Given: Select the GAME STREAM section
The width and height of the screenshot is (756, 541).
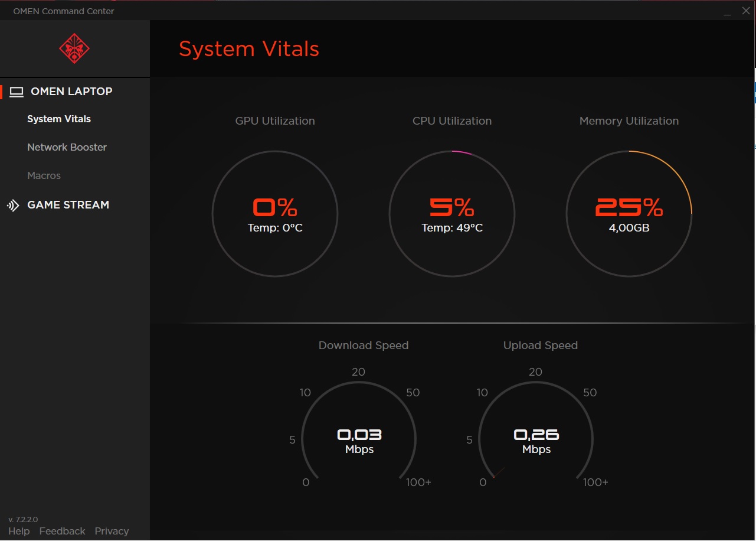Looking at the screenshot, I should pyautogui.click(x=68, y=205).
